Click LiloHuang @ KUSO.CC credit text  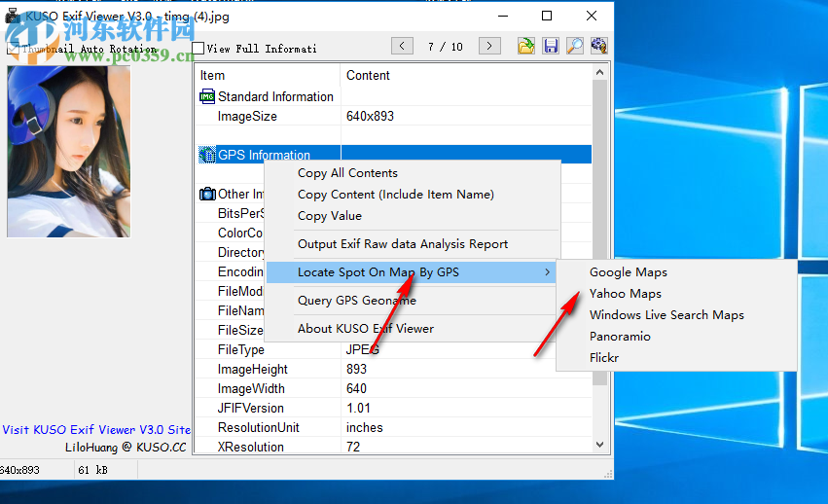point(126,448)
